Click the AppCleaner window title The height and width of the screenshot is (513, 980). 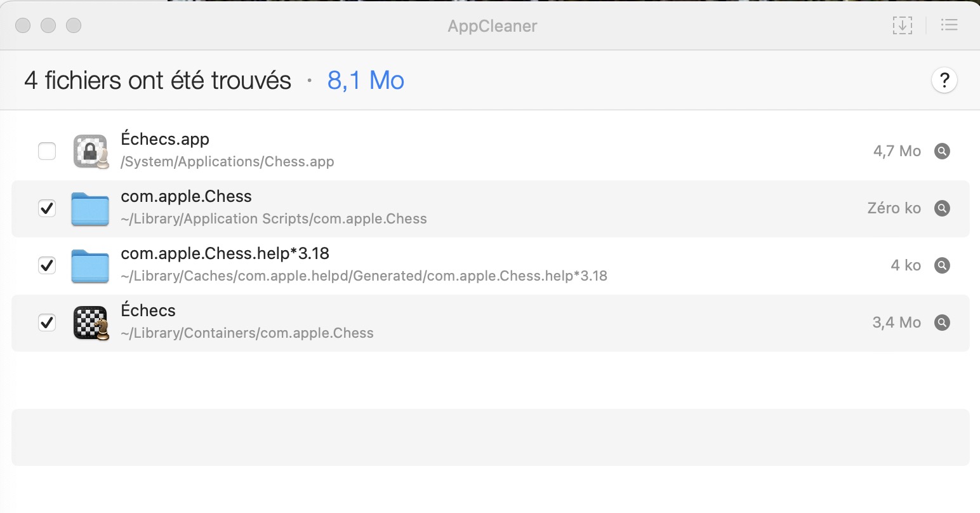point(492,26)
